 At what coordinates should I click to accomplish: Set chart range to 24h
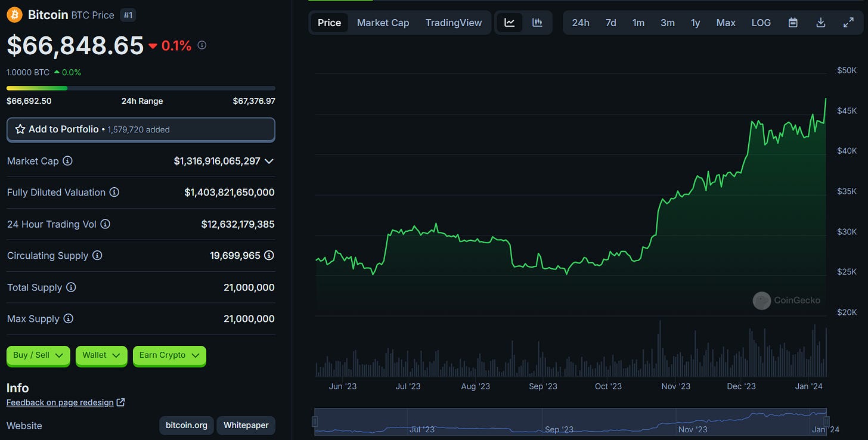click(x=581, y=23)
